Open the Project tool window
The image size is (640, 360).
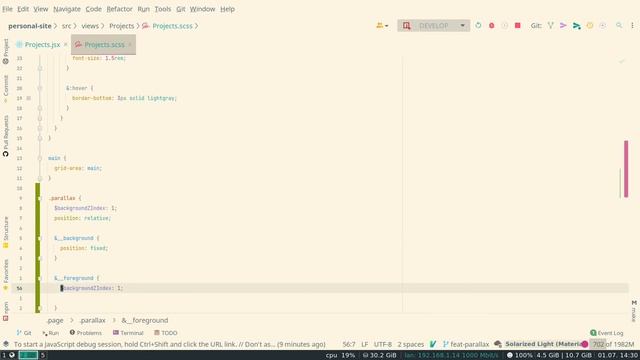(x=6, y=51)
